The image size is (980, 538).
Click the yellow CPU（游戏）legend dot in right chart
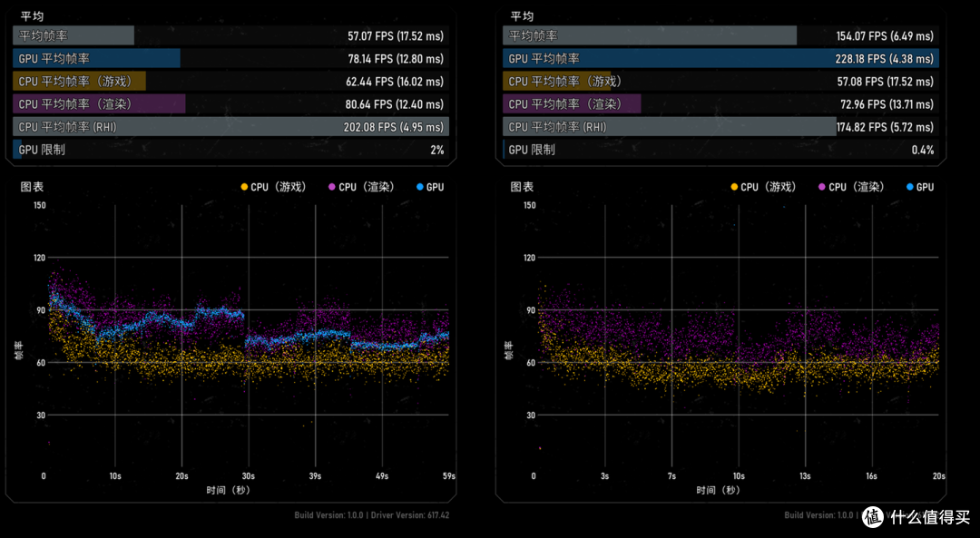[x=734, y=187]
